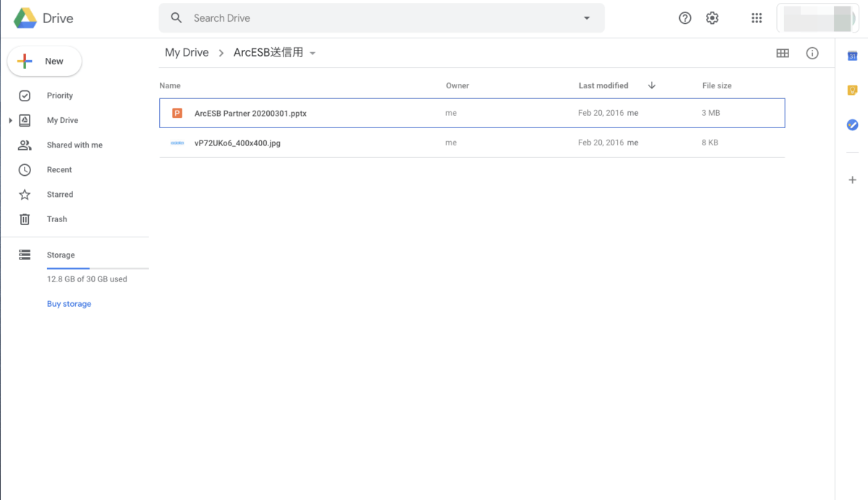Click the Buy storage link
This screenshot has height=500, width=868.
(69, 304)
